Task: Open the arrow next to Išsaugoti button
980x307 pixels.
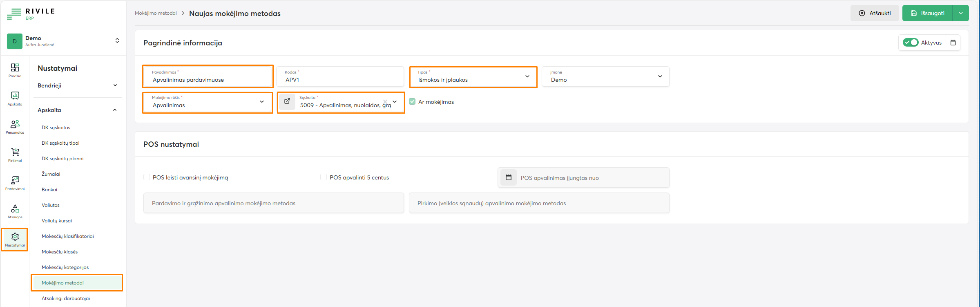Action: point(960,13)
